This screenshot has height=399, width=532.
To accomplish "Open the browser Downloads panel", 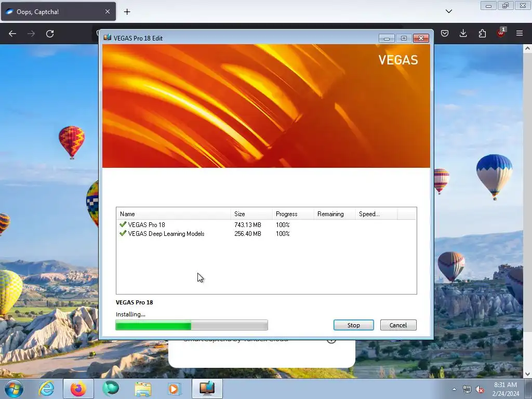I will pos(463,33).
